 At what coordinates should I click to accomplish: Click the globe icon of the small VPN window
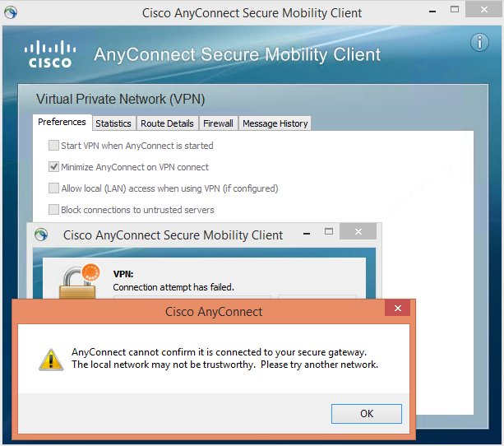pos(41,235)
